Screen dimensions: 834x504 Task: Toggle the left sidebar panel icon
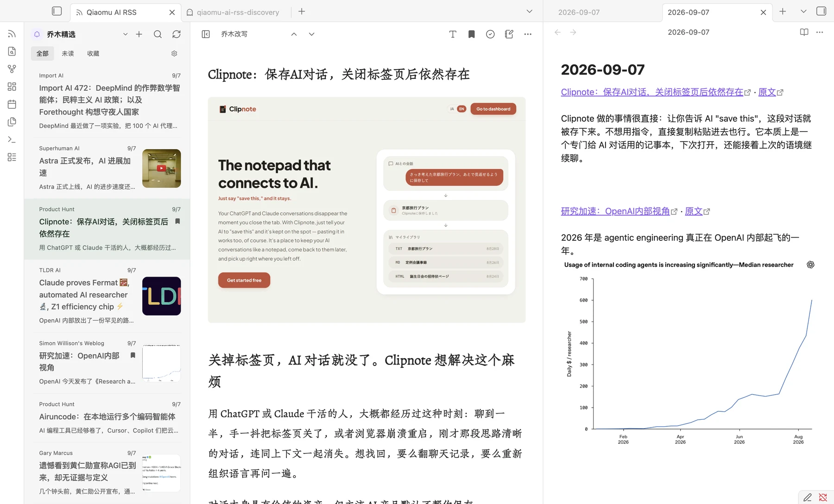click(x=57, y=11)
